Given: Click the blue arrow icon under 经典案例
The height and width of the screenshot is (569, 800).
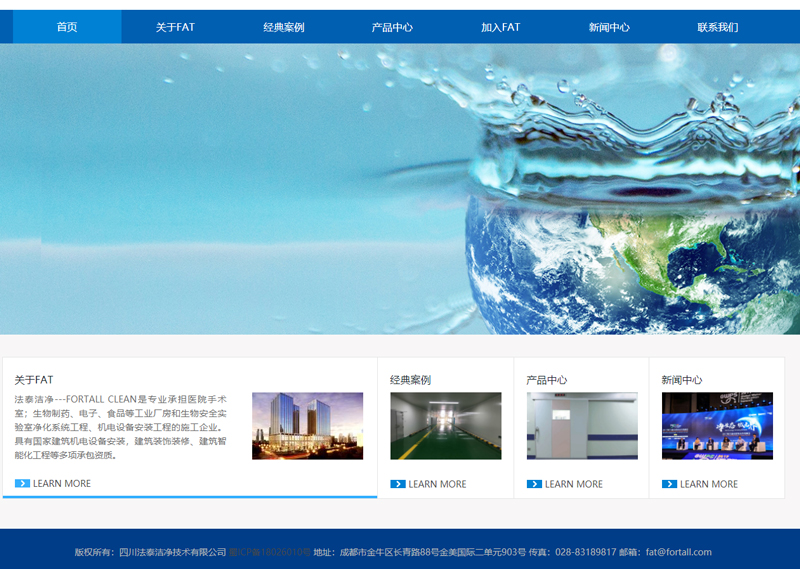Looking at the screenshot, I should tap(397, 484).
